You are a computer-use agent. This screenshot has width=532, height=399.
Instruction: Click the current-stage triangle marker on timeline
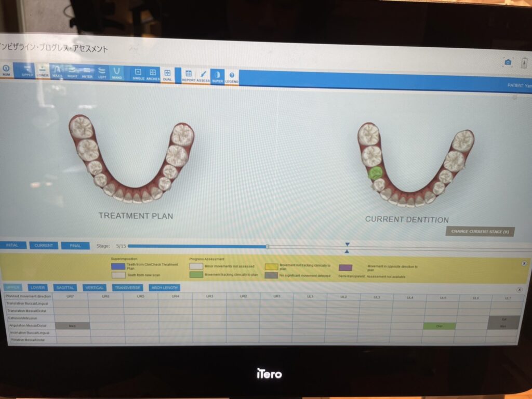click(347, 248)
